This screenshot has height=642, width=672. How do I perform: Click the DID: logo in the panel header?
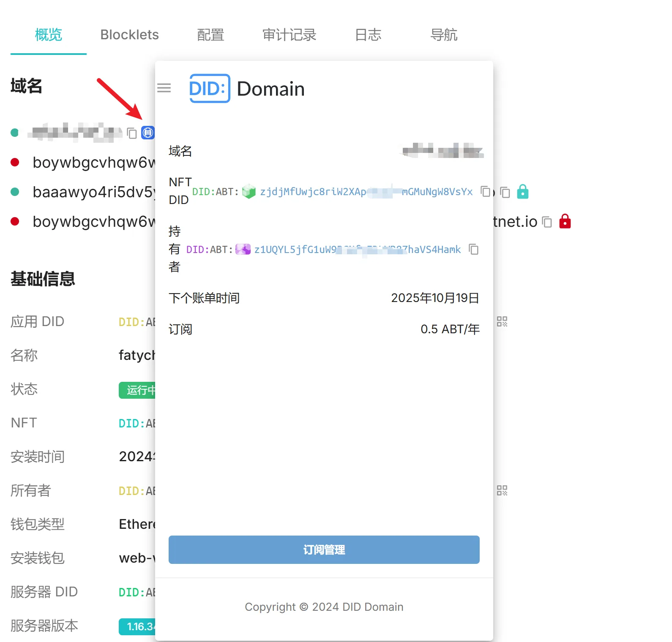tap(210, 88)
